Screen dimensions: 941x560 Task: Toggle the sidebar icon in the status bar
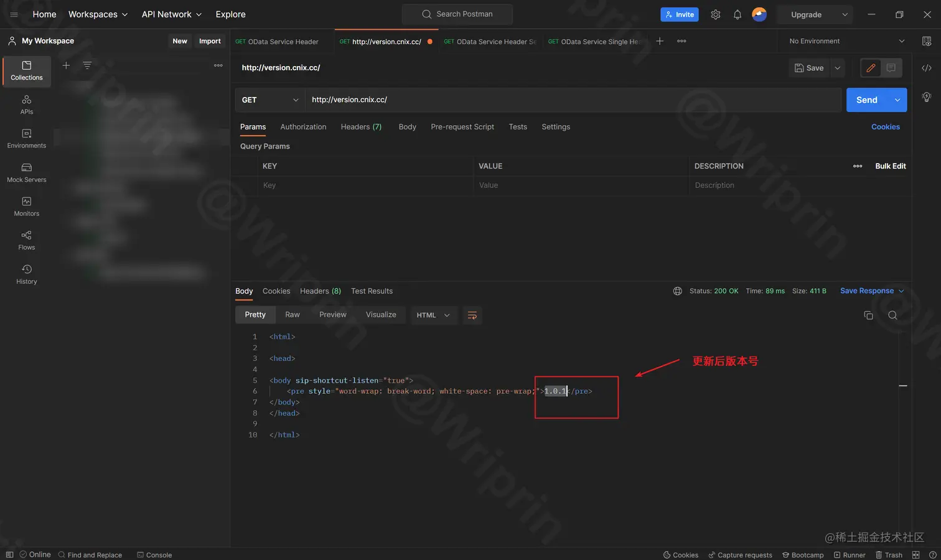(9, 555)
